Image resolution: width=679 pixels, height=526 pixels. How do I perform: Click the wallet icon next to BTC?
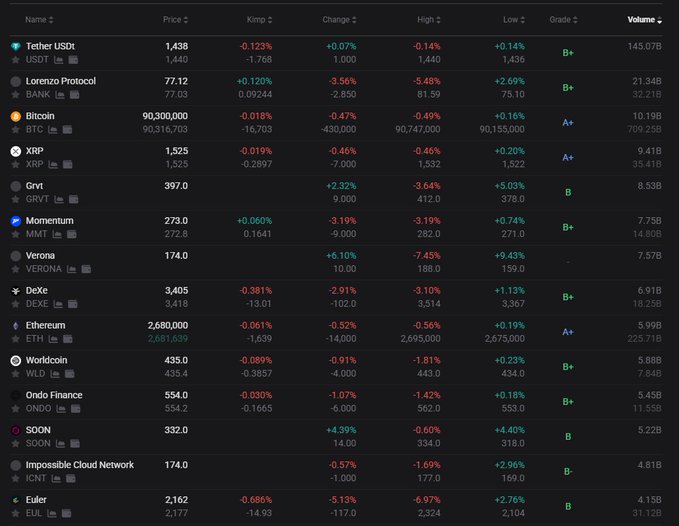click(67, 129)
